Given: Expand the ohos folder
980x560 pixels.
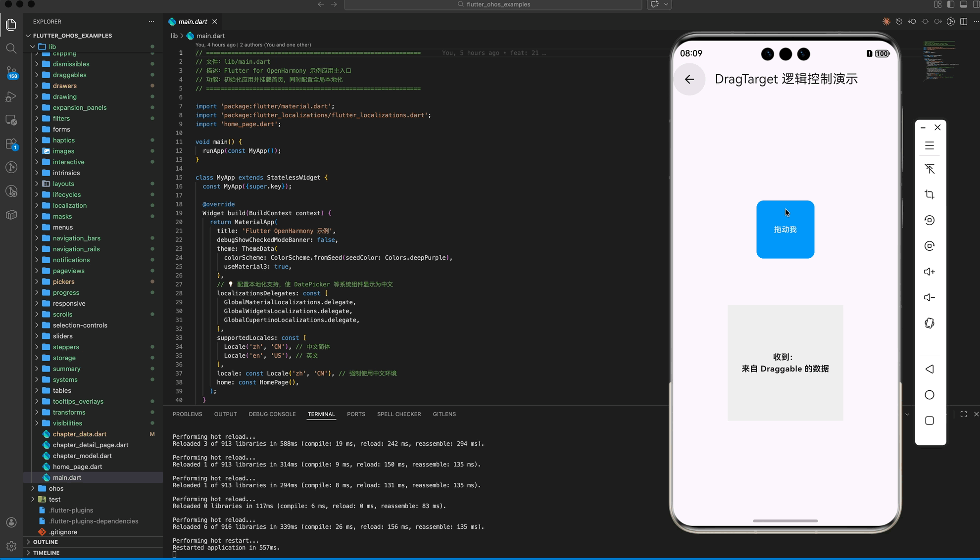Looking at the screenshot, I should 56,488.
